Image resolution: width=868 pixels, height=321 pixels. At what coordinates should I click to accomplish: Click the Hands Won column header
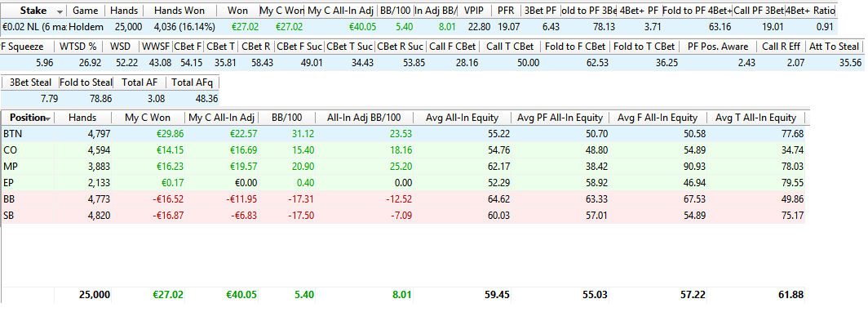coord(179,11)
